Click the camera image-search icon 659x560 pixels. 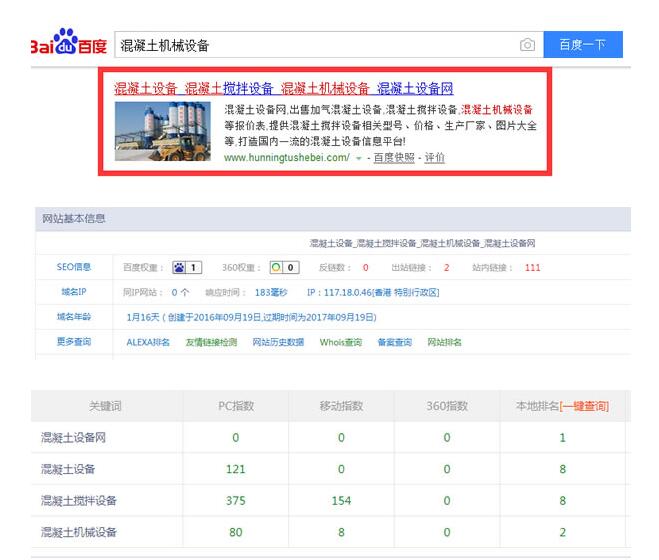527,45
